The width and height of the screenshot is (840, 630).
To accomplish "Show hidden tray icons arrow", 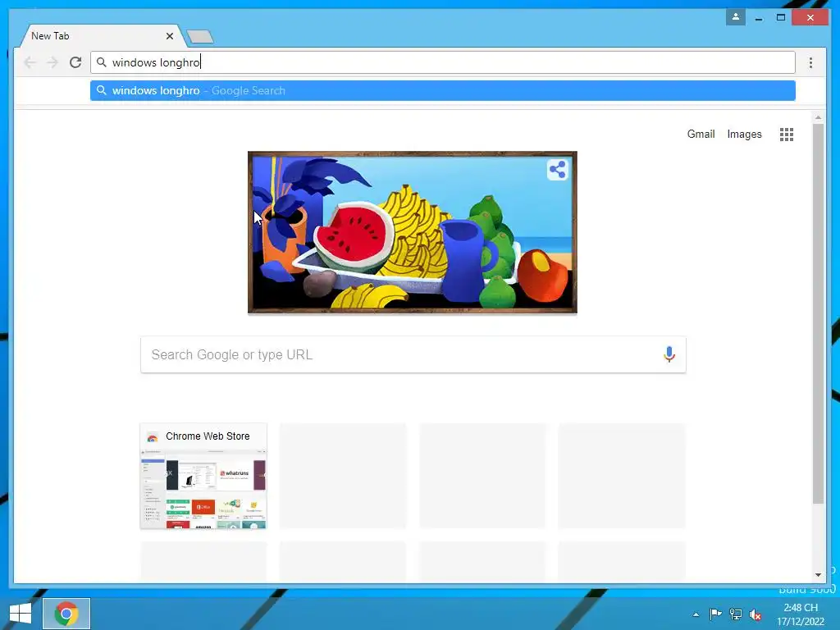I will [696, 614].
